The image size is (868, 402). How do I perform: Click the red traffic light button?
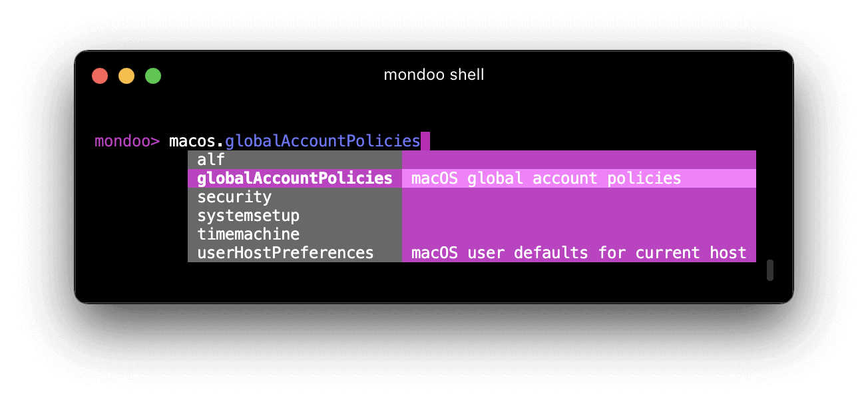[100, 75]
